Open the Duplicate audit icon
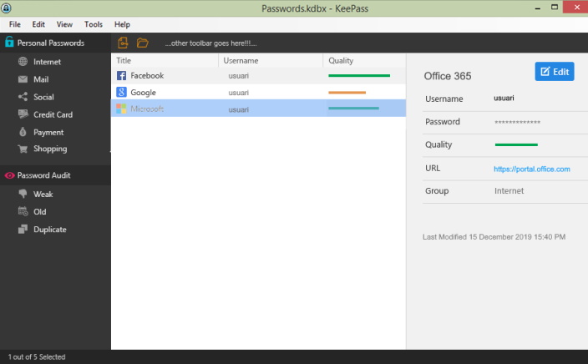The width and height of the screenshot is (588, 364). tap(23, 230)
